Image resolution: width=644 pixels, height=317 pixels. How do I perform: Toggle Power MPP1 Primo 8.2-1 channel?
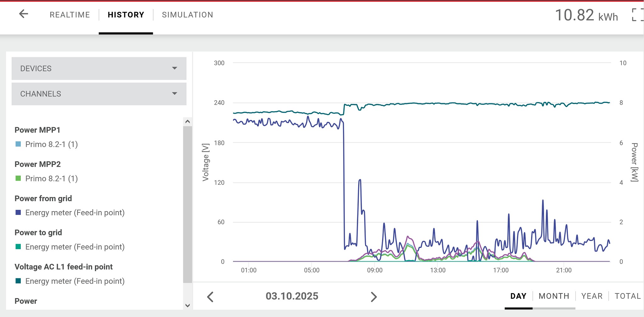point(51,144)
